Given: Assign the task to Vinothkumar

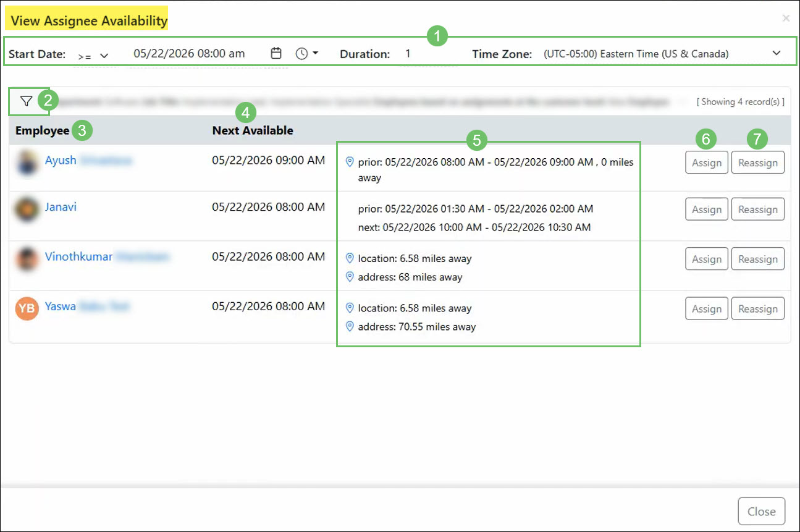Looking at the screenshot, I should coord(707,259).
